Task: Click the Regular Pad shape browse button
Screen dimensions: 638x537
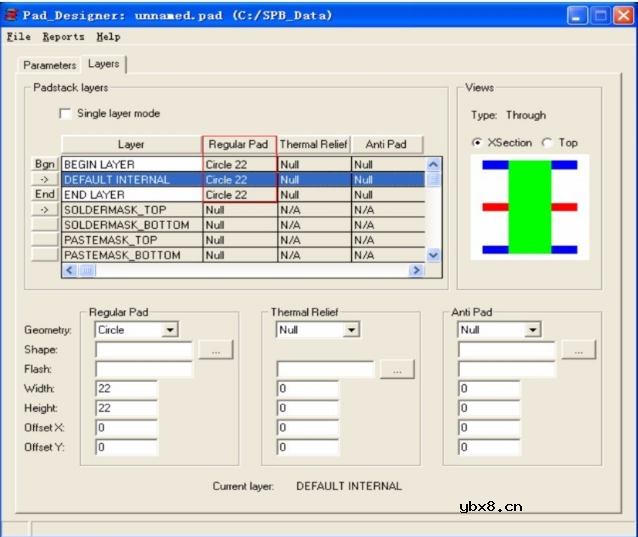Action: tap(215, 350)
